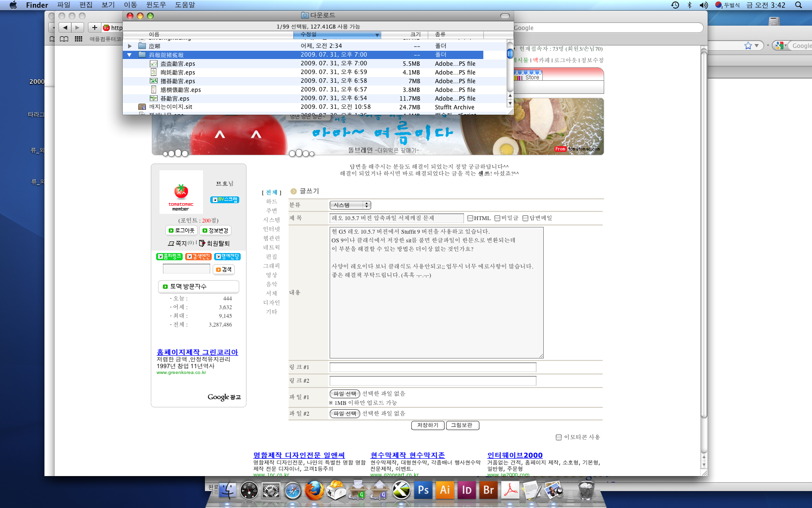Image resolution: width=812 pixels, height=508 pixels.
Task: Open the 시스템 category dropdown
Action: coord(350,205)
